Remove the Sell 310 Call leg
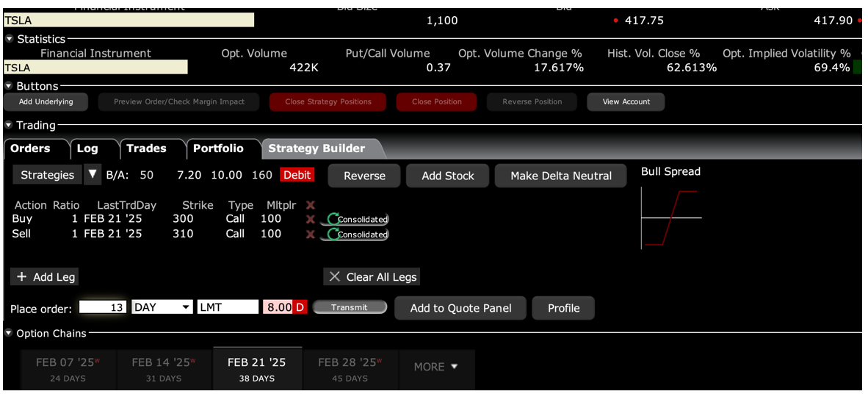 (x=310, y=234)
